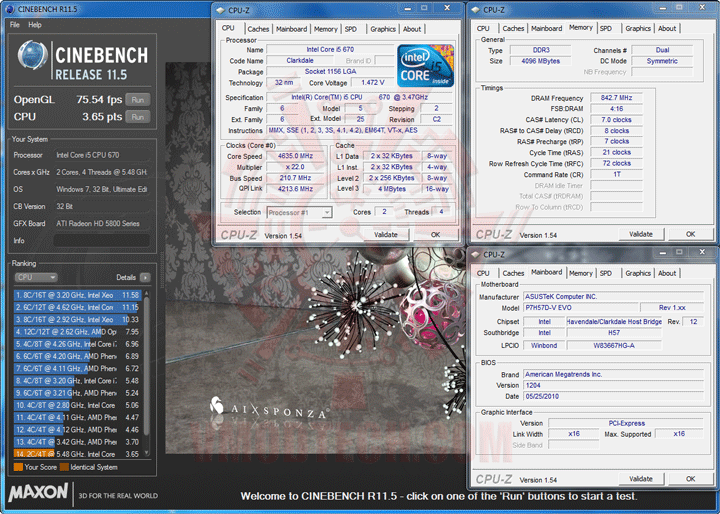Click the Command Rate 1T value
Image resolution: width=720 pixels, height=514 pixels.
point(616,175)
